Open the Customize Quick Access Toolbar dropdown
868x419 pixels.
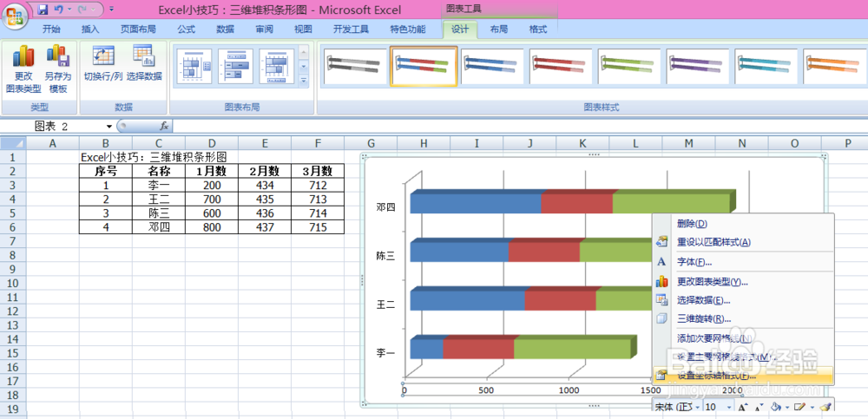click(x=111, y=10)
